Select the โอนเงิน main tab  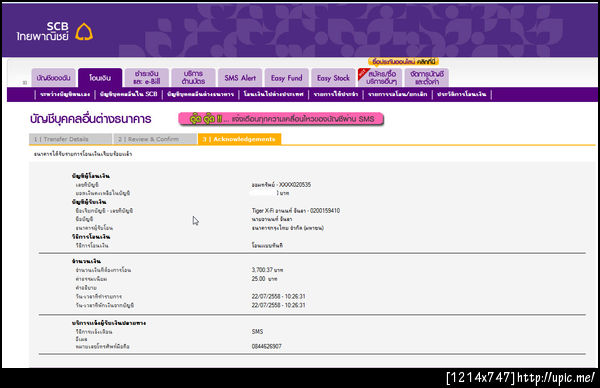point(100,78)
